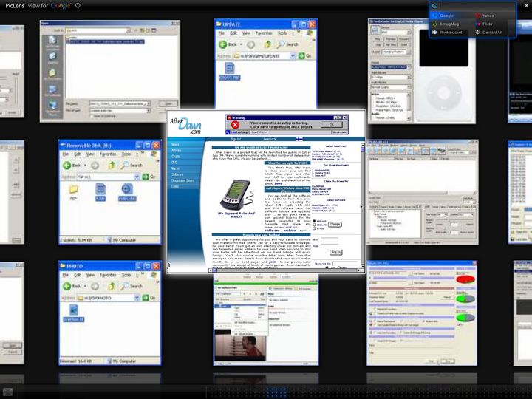This screenshot has height=399, width=532.
Task: Expand address dropdown in PHOTO window
Action: (x=137, y=298)
